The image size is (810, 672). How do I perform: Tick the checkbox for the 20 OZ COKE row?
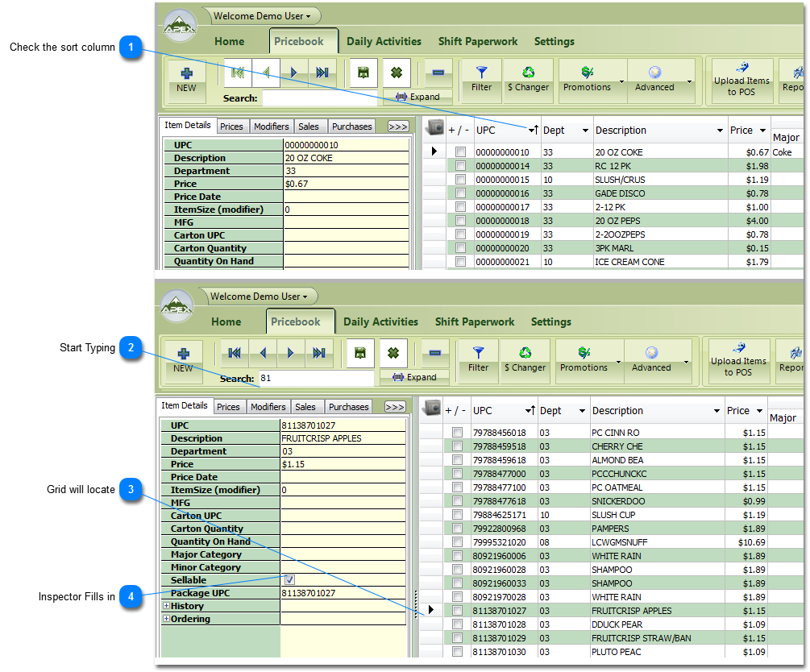(x=460, y=152)
